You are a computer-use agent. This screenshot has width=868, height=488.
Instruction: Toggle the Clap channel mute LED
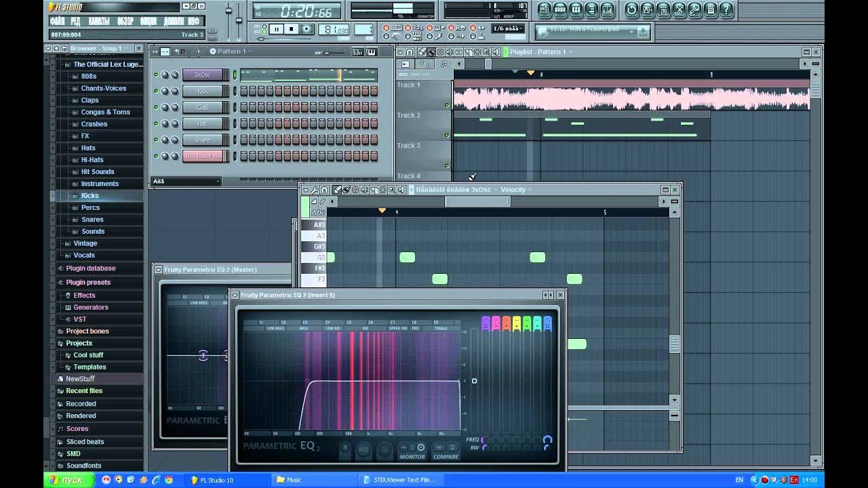pos(156,107)
